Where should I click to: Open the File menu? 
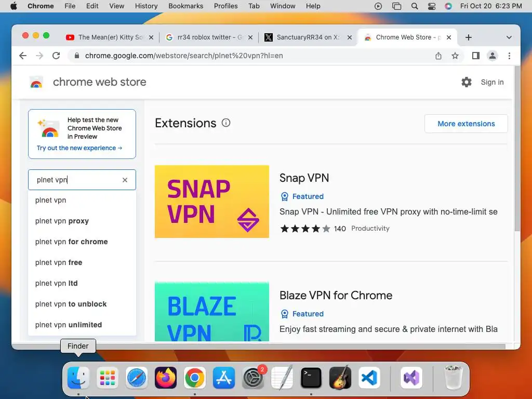[70, 6]
